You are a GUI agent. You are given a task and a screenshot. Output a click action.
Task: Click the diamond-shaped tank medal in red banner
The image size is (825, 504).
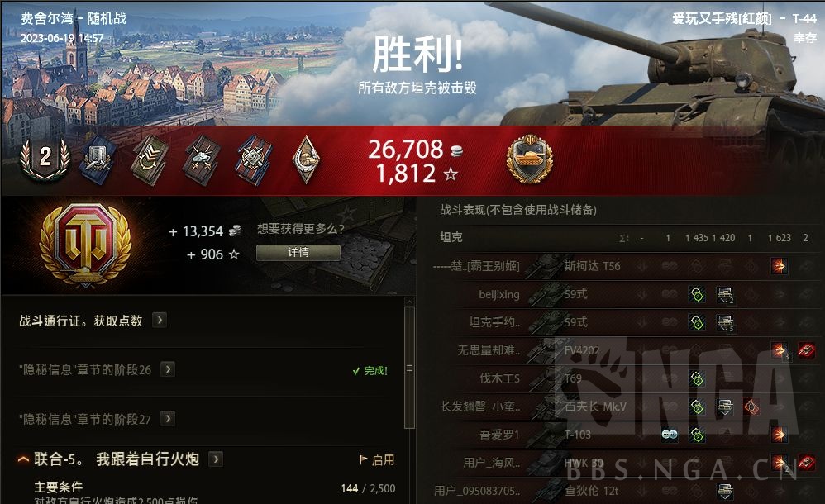pyautogui.click(x=306, y=159)
